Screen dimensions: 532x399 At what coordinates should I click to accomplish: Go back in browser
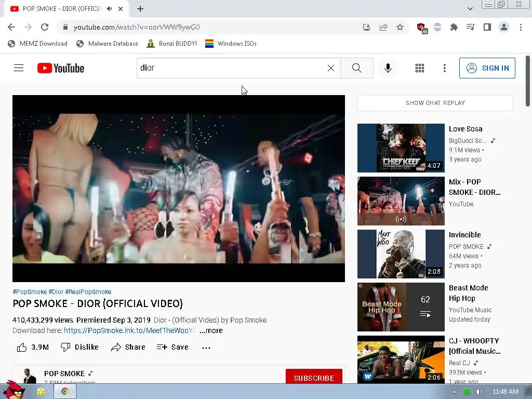11,27
